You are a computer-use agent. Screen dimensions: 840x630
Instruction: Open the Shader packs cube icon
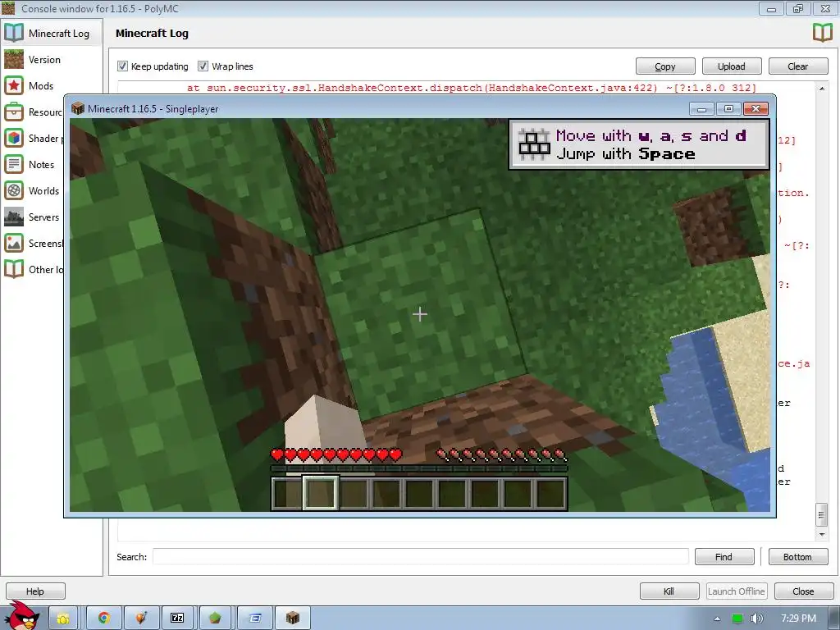pos(14,138)
